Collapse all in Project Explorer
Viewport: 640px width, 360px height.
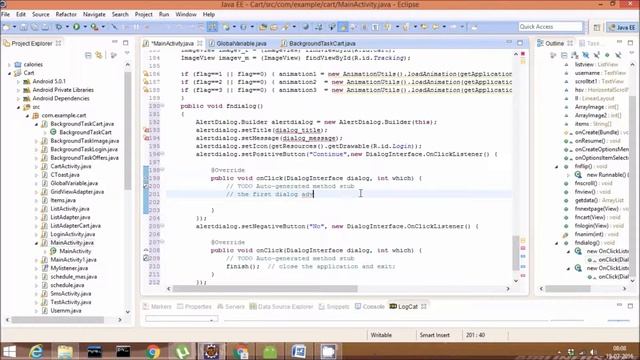pos(88,55)
